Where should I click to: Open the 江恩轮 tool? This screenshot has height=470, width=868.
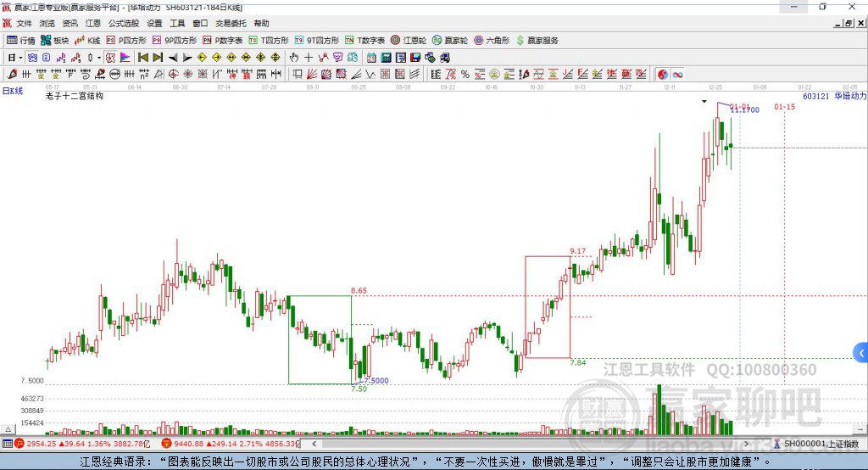coord(409,41)
